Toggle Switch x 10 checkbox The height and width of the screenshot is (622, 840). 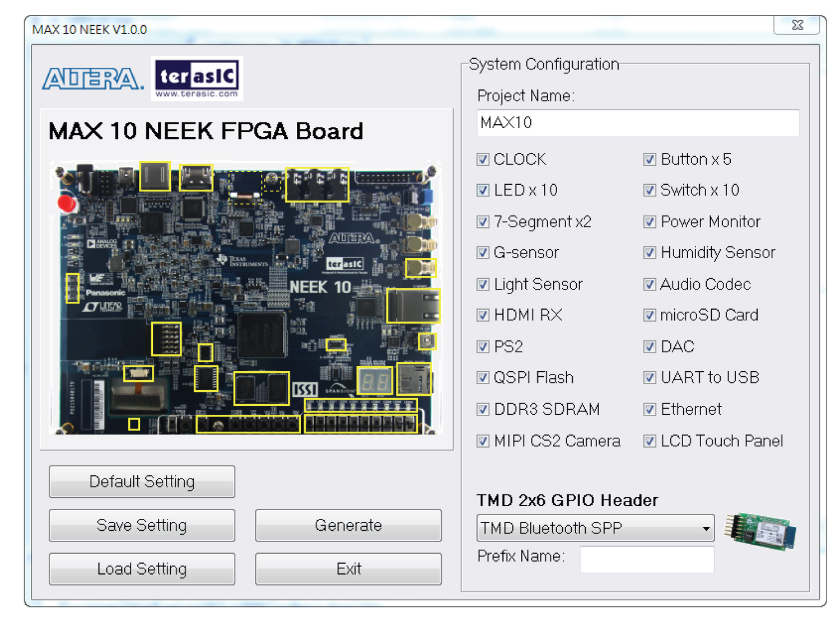click(x=650, y=190)
